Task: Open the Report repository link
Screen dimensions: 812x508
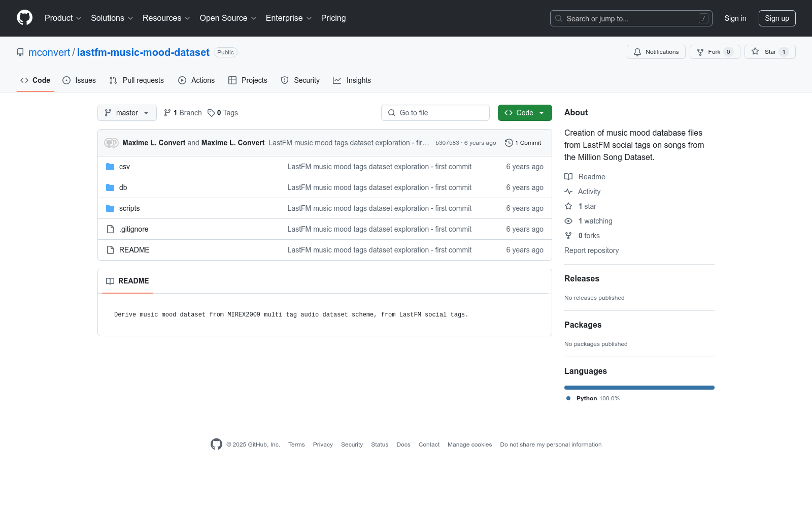Action: tap(591, 250)
